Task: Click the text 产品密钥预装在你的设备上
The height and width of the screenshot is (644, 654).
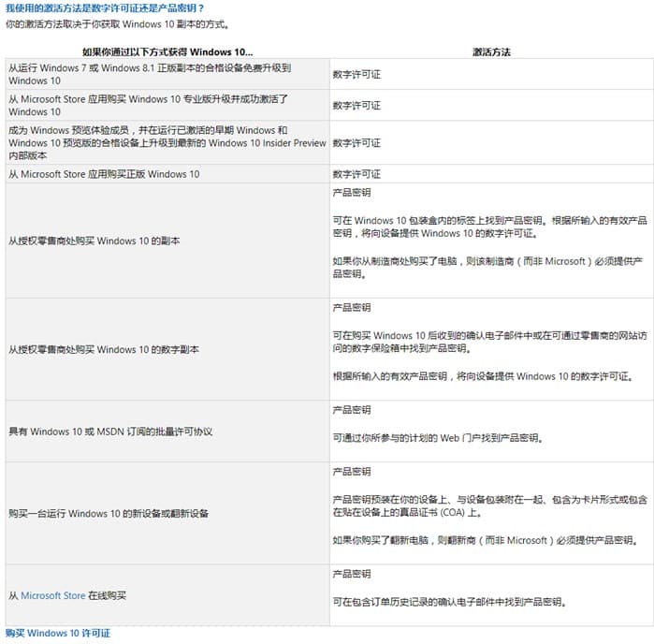Action: click(489, 505)
